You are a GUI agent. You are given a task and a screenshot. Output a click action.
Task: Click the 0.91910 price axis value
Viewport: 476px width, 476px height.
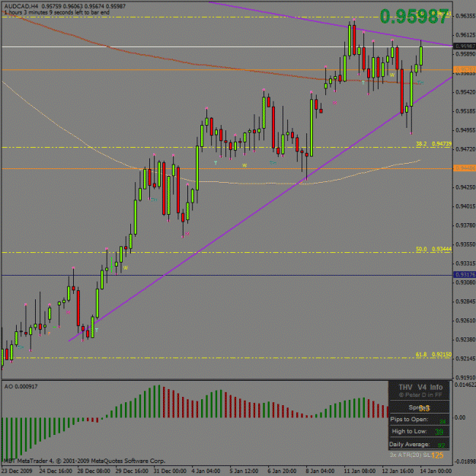tap(465, 378)
